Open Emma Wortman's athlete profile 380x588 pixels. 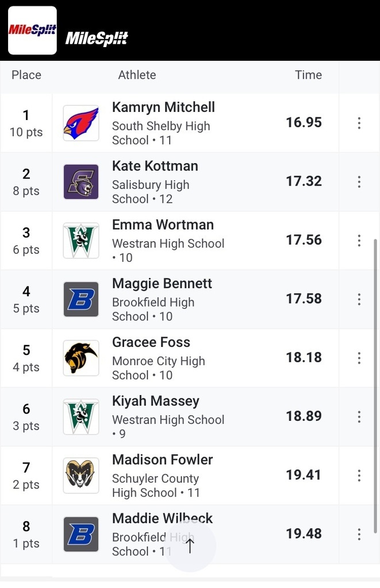163,225
